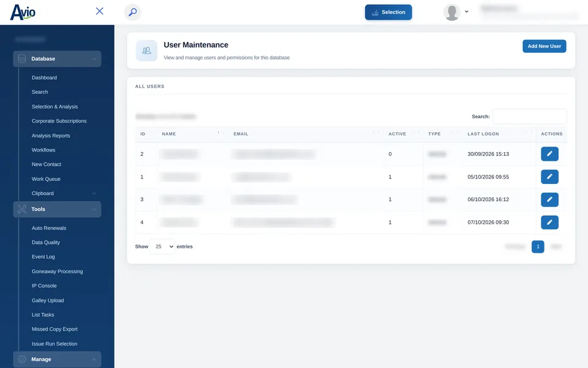Focus the users table Search field

tap(529, 117)
